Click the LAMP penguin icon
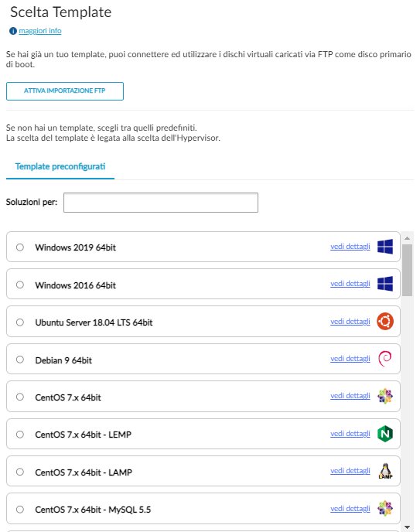This screenshot has height=532, width=420. (385, 471)
